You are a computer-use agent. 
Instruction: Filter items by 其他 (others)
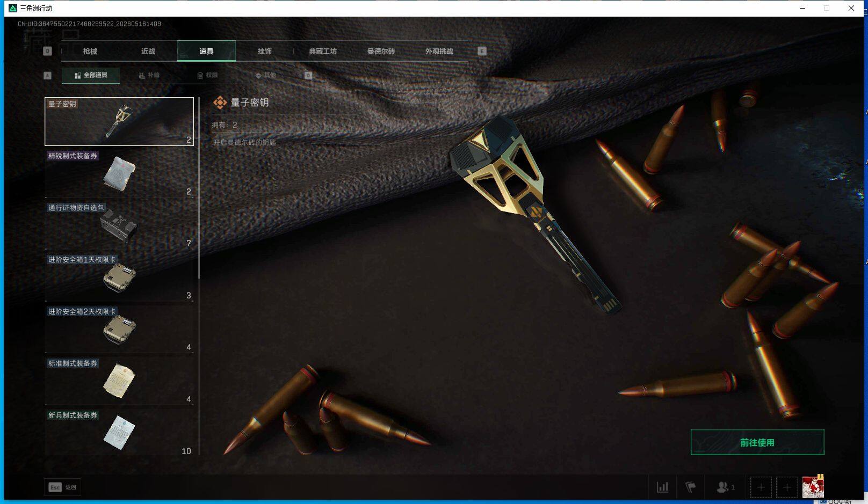[x=265, y=75]
